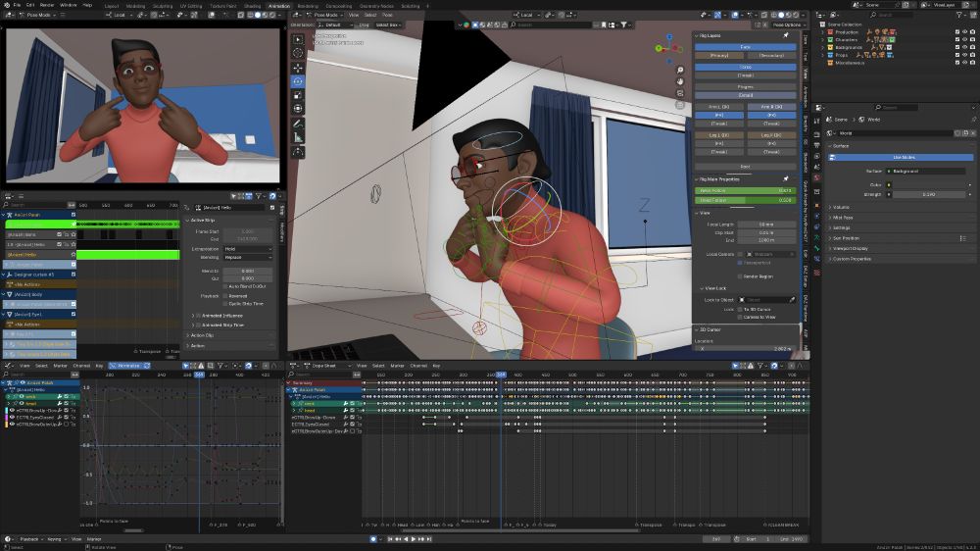Switch to the Compositing workspace tab
This screenshot has height=551, width=980.
[x=339, y=5]
